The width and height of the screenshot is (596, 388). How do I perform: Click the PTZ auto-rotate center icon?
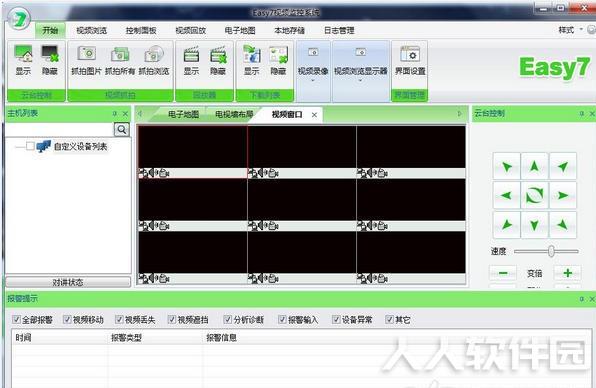(534, 195)
